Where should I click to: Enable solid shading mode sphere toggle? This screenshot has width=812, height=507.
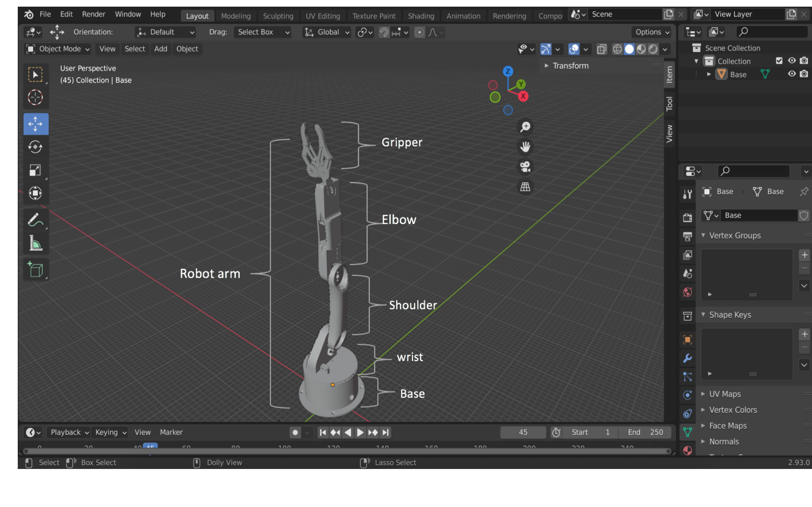tap(629, 49)
